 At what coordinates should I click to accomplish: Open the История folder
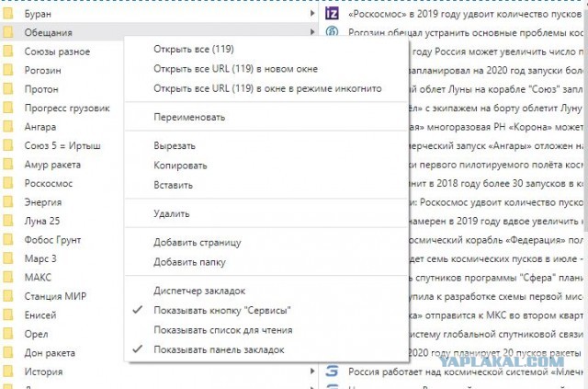[43, 372]
